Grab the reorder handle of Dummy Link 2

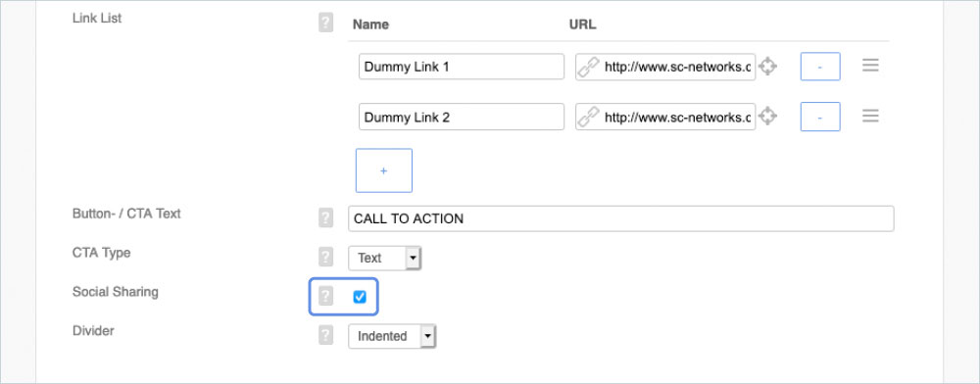pyautogui.click(x=870, y=117)
